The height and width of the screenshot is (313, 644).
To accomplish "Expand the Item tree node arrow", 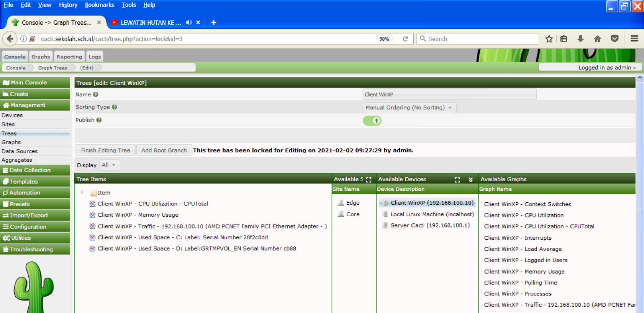I will [82, 192].
